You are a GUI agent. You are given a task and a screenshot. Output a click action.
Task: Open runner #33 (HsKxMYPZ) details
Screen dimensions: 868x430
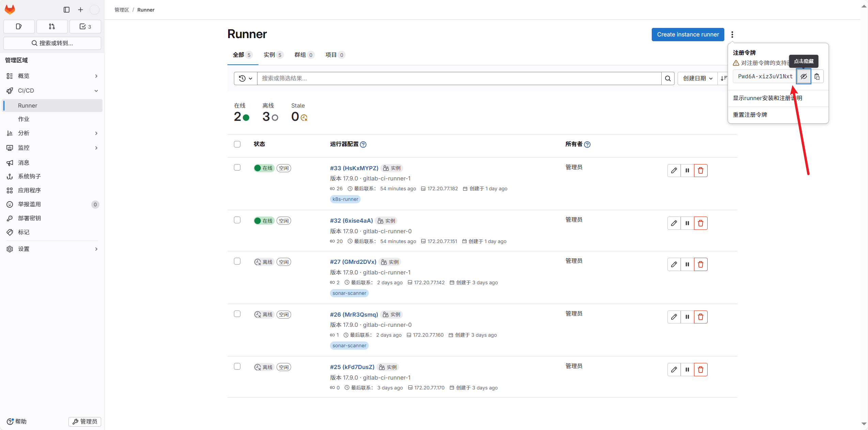[354, 168]
